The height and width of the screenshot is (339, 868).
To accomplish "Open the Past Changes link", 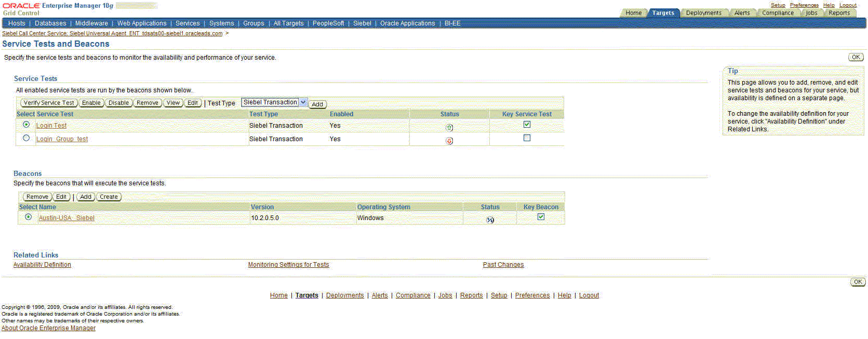I will point(503,265).
